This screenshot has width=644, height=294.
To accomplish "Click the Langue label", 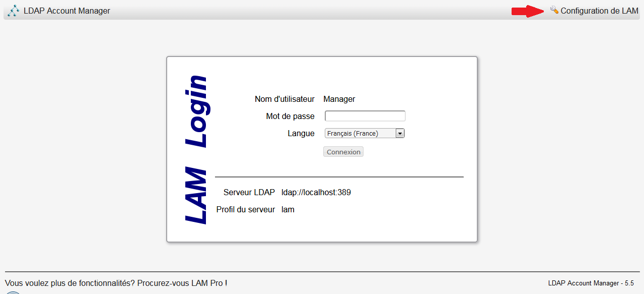I will pyautogui.click(x=301, y=134).
